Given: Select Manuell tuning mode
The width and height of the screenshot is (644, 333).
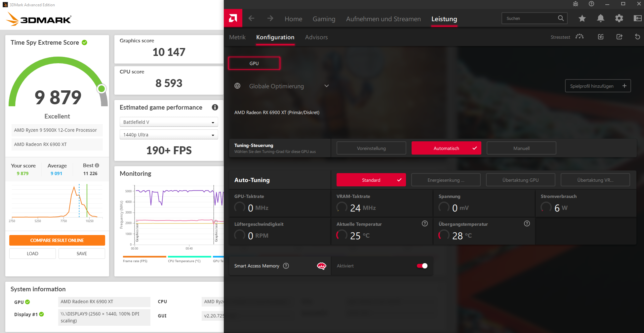Looking at the screenshot, I should [521, 148].
